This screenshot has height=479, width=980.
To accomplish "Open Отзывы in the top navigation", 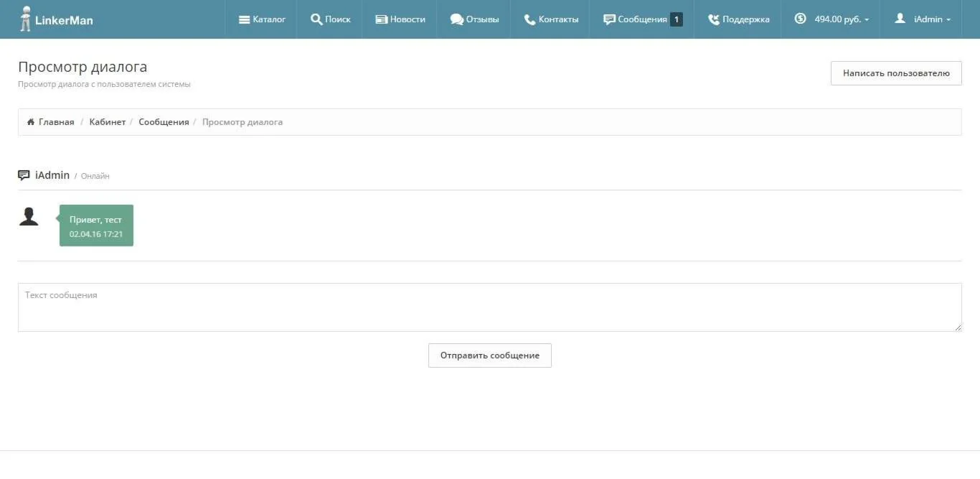I will click(474, 19).
